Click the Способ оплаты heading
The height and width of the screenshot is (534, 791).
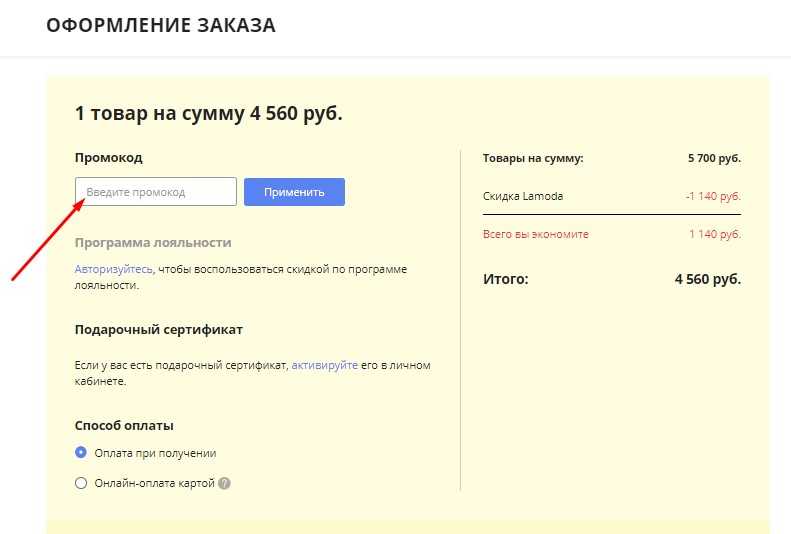(124, 426)
